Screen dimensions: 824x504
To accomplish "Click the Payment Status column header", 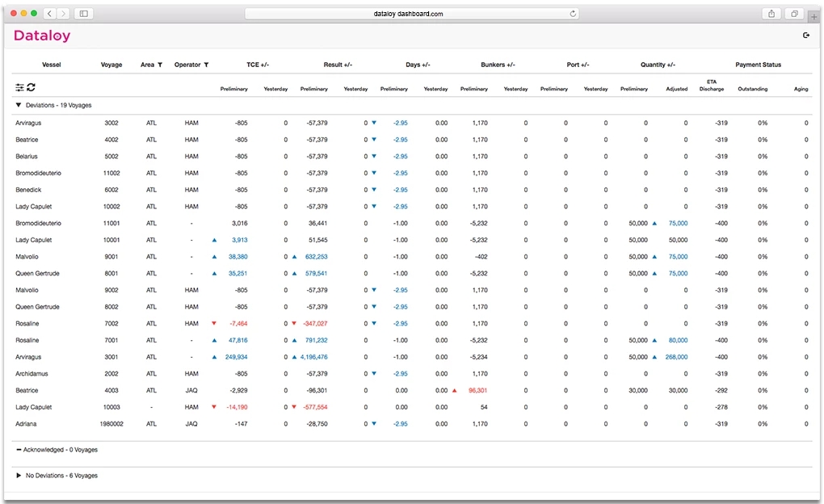I will click(758, 65).
